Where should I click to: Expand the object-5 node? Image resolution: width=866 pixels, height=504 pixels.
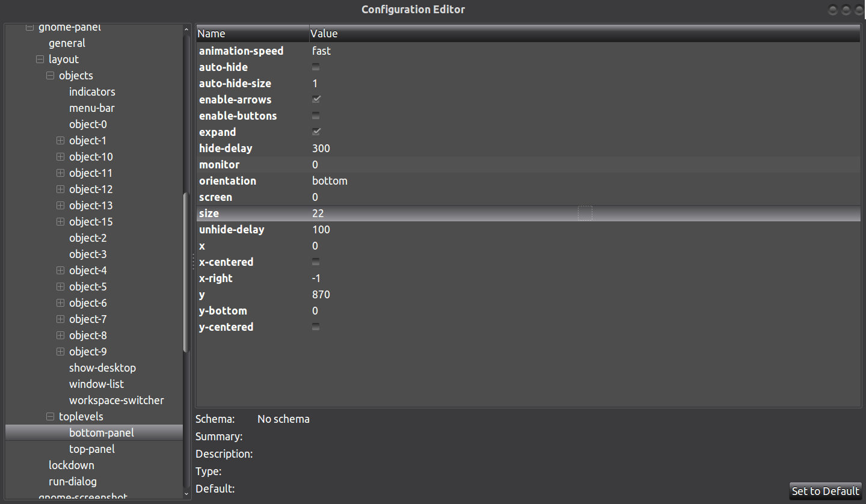60,287
